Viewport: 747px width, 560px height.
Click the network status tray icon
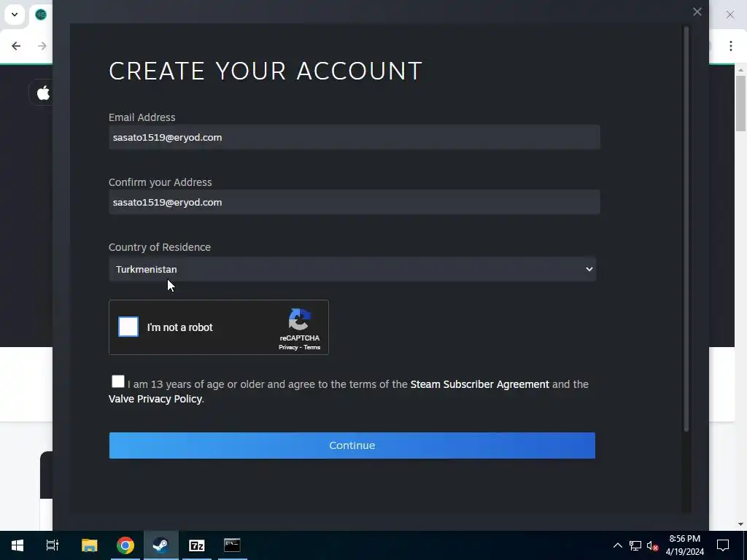[x=635, y=545]
